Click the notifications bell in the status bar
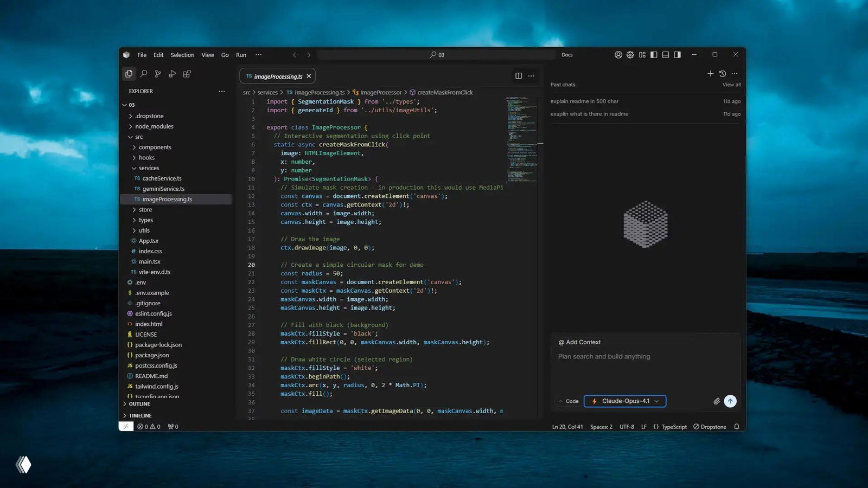Image resolution: width=868 pixels, height=488 pixels. coord(736,427)
